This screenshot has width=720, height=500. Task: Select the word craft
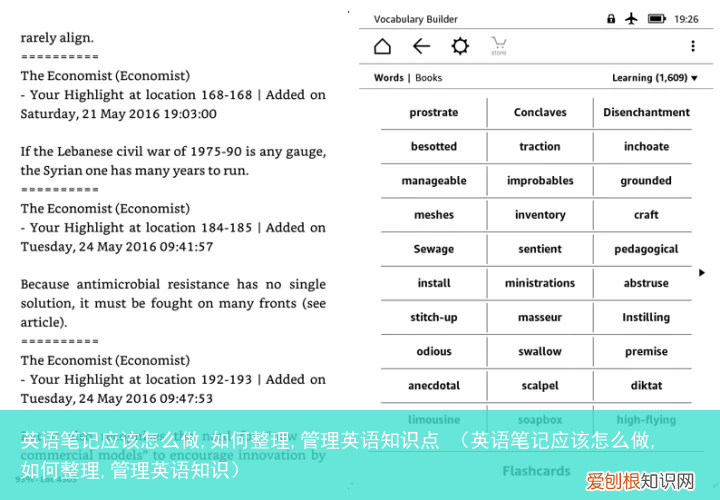[646, 215]
